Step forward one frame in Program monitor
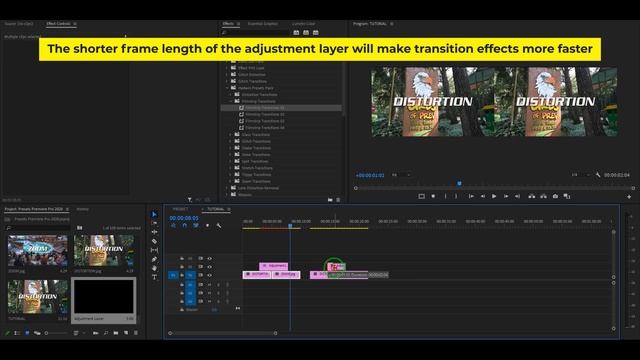The height and width of the screenshot is (360, 640). [506, 196]
